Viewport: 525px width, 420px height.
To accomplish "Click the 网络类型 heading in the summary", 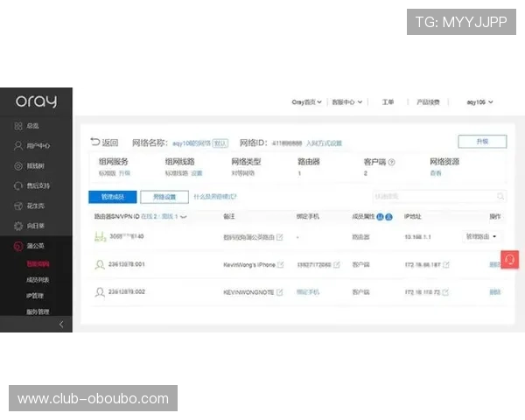I will tap(246, 162).
